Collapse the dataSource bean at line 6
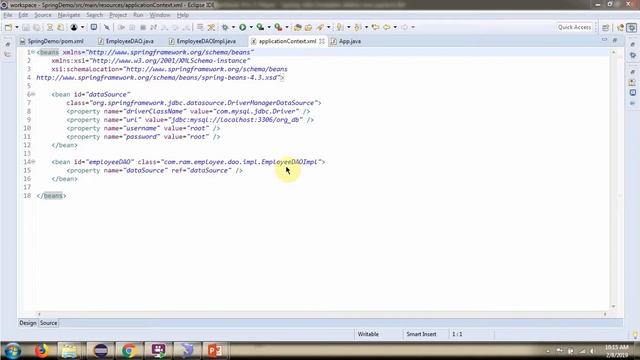The image size is (640, 360). point(33,94)
